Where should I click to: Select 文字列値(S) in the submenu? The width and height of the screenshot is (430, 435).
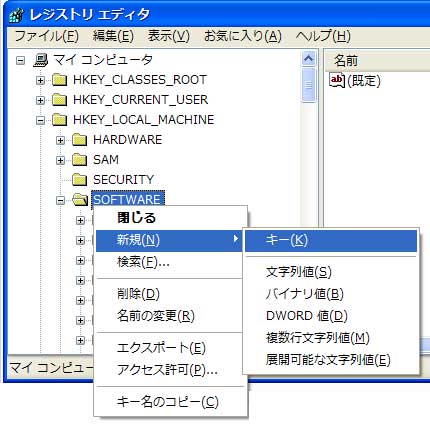(x=331, y=272)
